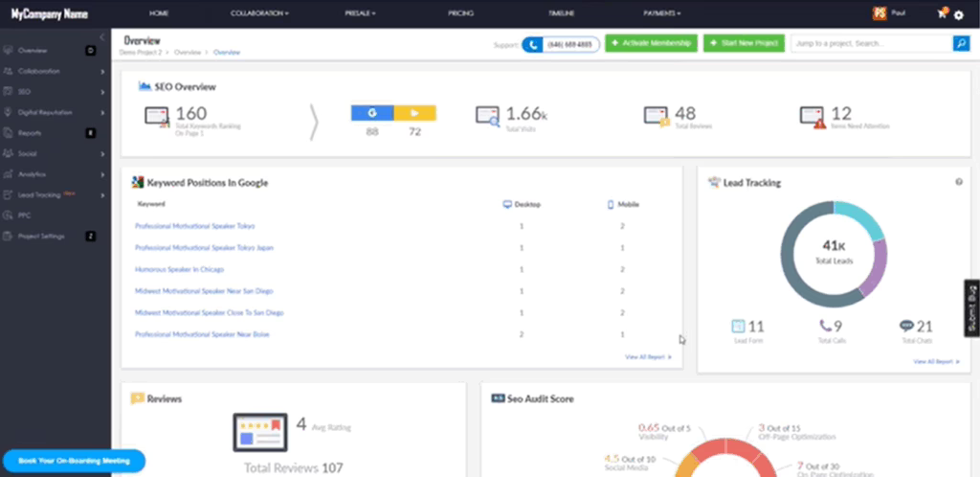Click the Mobile column header
980x477 pixels.
[x=623, y=204]
